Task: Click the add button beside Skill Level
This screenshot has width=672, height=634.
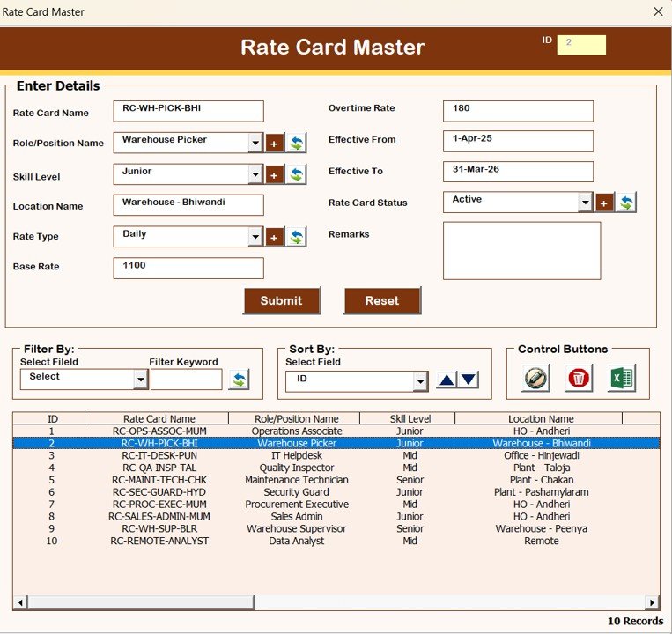Action: pyautogui.click(x=275, y=175)
